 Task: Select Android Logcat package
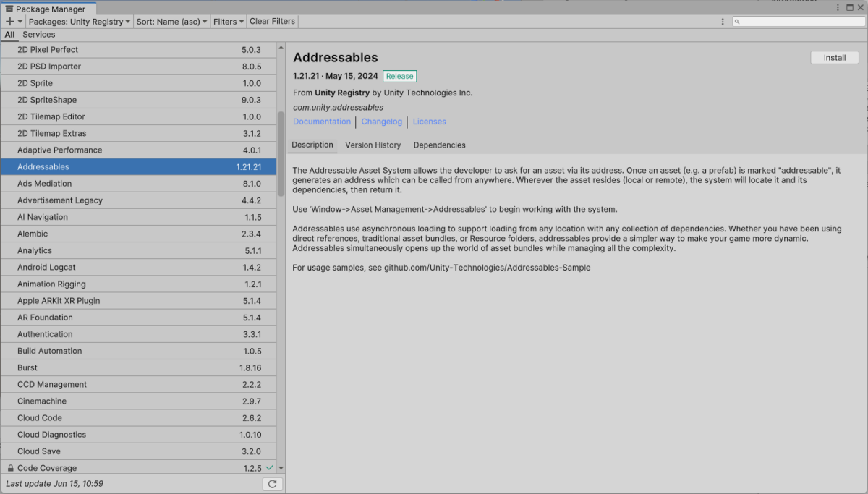138,267
